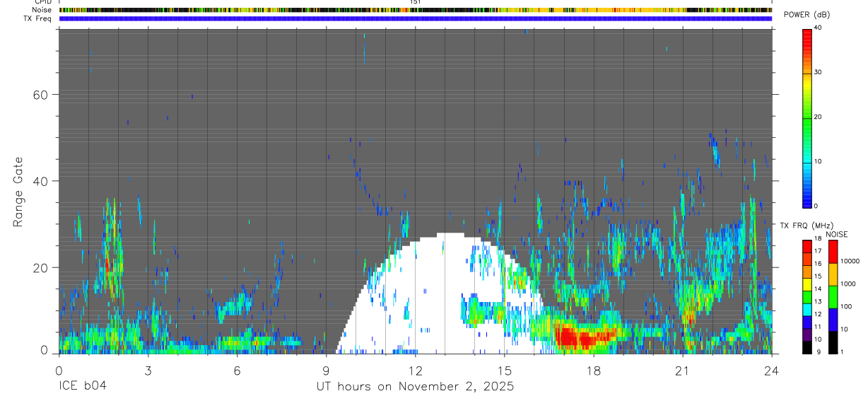The width and height of the screenshot is (868, 401).
Task: Click the x-axis tick label '24'
Action: click(771, 371)
